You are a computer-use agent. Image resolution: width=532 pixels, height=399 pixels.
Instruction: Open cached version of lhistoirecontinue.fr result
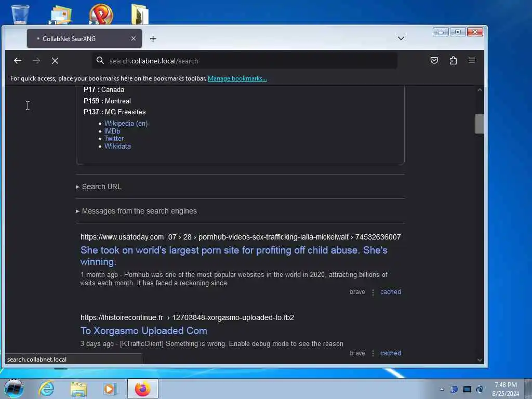(x=391, y=353)
